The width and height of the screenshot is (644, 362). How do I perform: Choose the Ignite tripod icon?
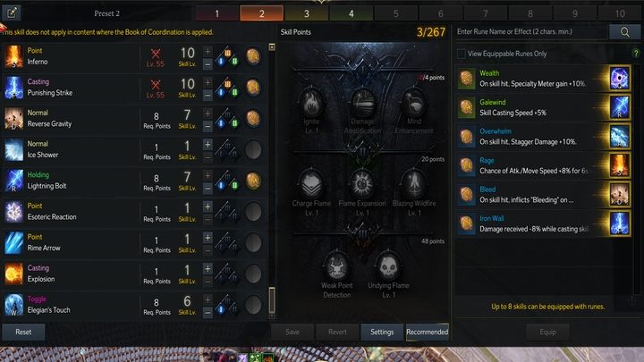311,103
